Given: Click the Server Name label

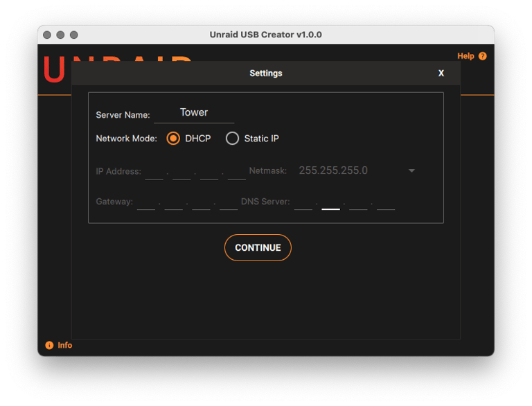Looking at the screenshot, I should tap(123, 115).
